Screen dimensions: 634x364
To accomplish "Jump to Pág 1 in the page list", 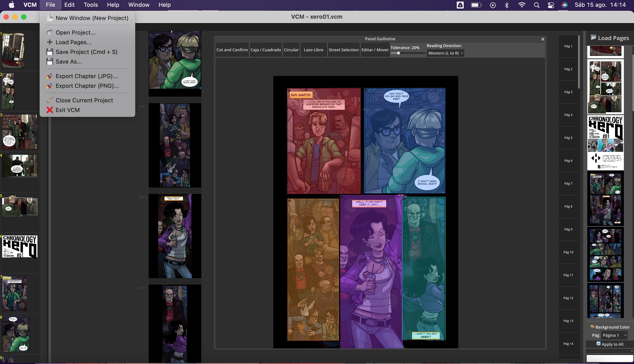I will [568, 46].
